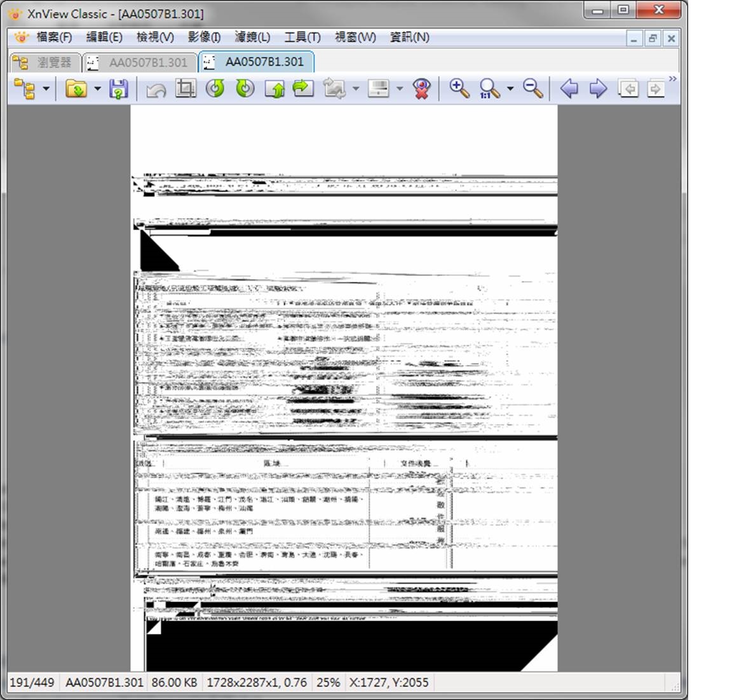Click the Open file folder icon
Viewport: 732px width, 700px height.
pyautogui.click(x=76, y=89)
